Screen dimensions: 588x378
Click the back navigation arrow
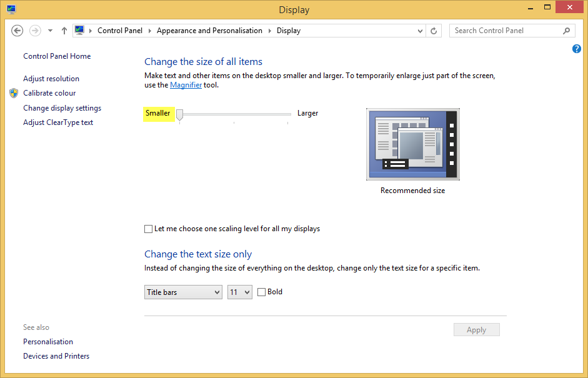tap(17, 30)
